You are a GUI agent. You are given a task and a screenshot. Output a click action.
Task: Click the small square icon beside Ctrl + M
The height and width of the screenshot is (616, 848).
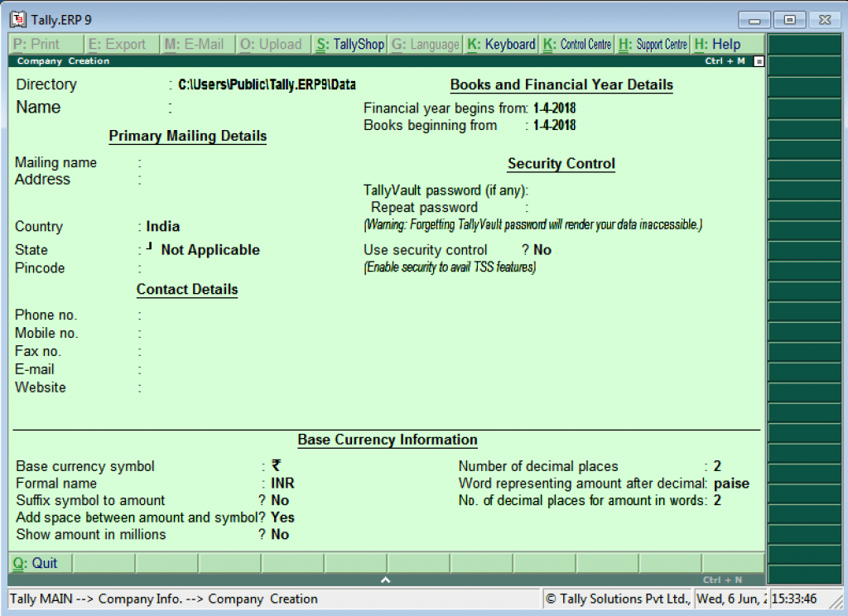(x=759, y=61)
